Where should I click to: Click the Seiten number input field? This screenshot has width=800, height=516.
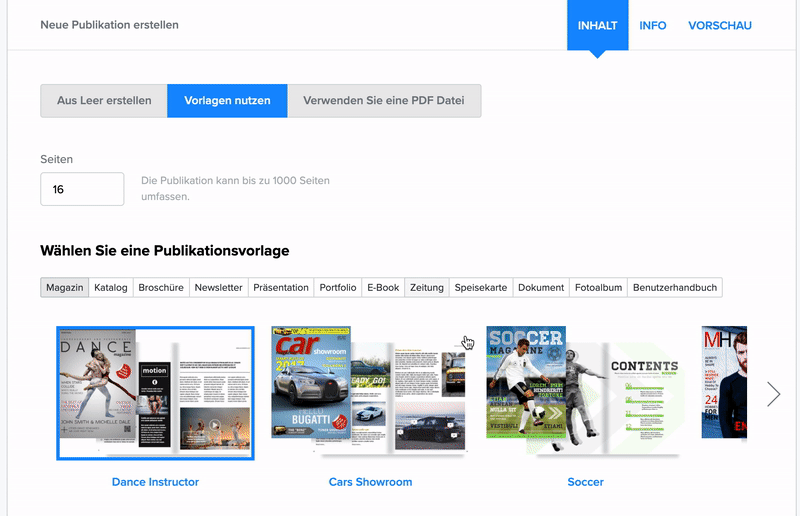82,189
